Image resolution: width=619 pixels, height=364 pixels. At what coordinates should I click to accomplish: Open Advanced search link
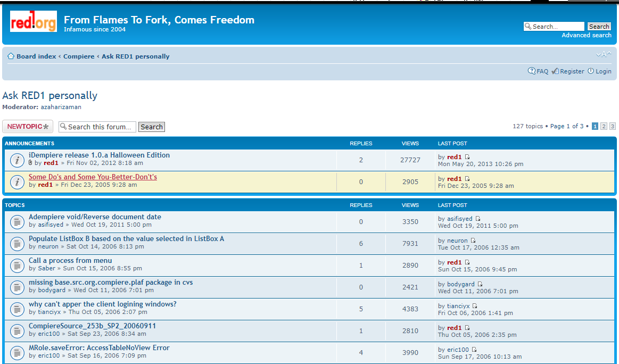tap(586, 35)
